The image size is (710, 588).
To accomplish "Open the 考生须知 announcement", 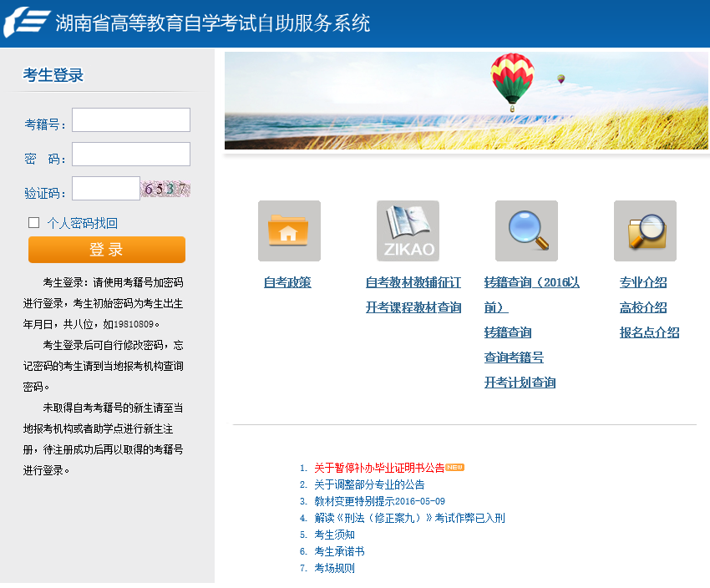I will (334, 535).
